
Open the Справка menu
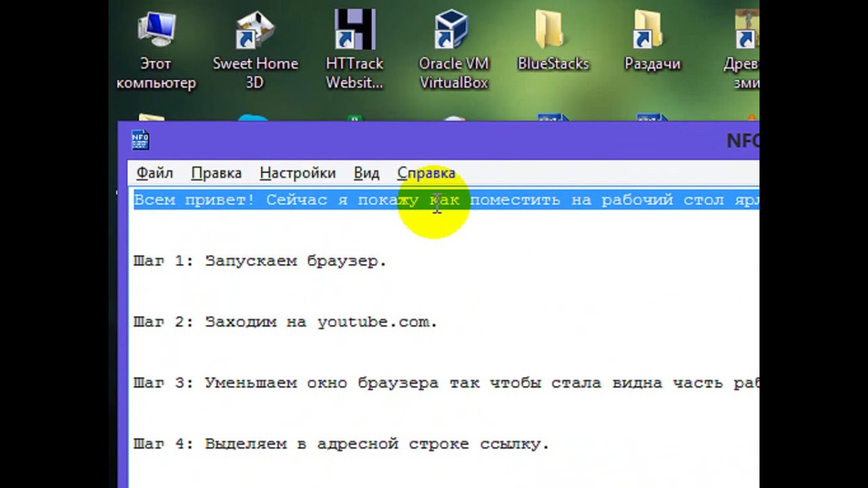(426, 173)
